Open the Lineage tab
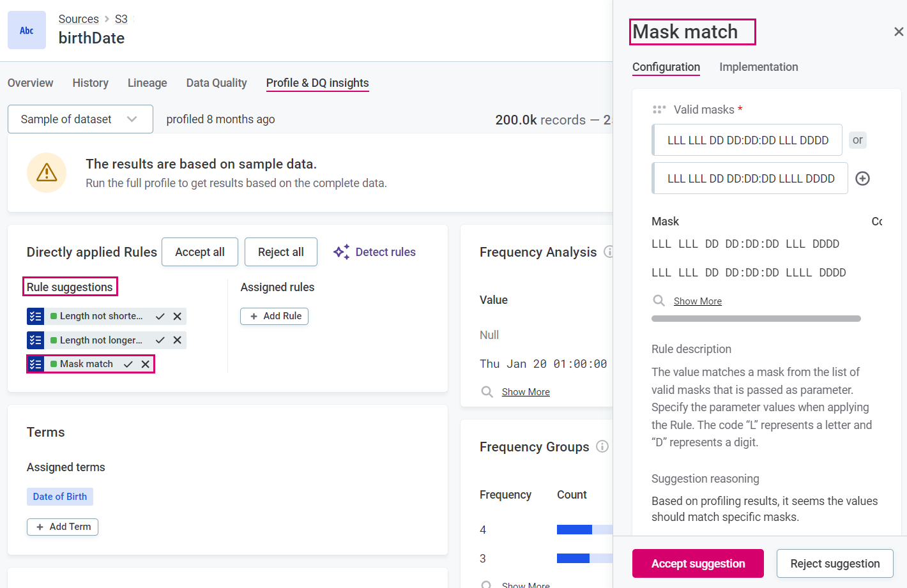The height and width of the screenshot is (588, 907). [147, 83]
